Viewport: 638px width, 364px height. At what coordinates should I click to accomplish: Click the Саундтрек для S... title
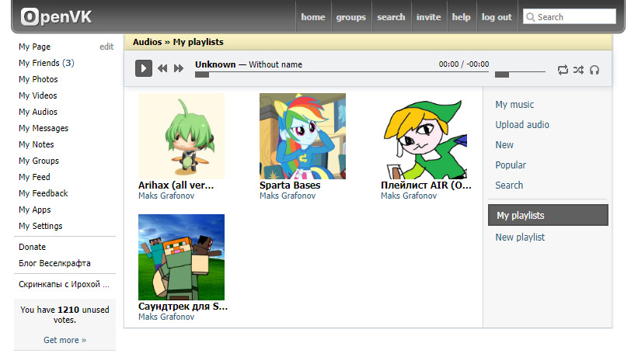pyautogui.click(x=183, y=307)
